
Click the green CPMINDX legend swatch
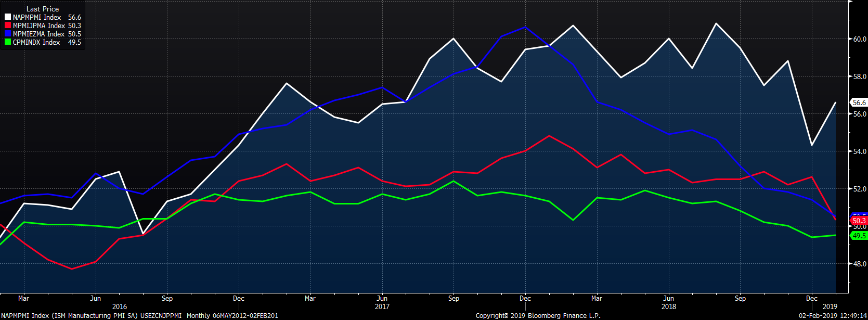point(7,42)
